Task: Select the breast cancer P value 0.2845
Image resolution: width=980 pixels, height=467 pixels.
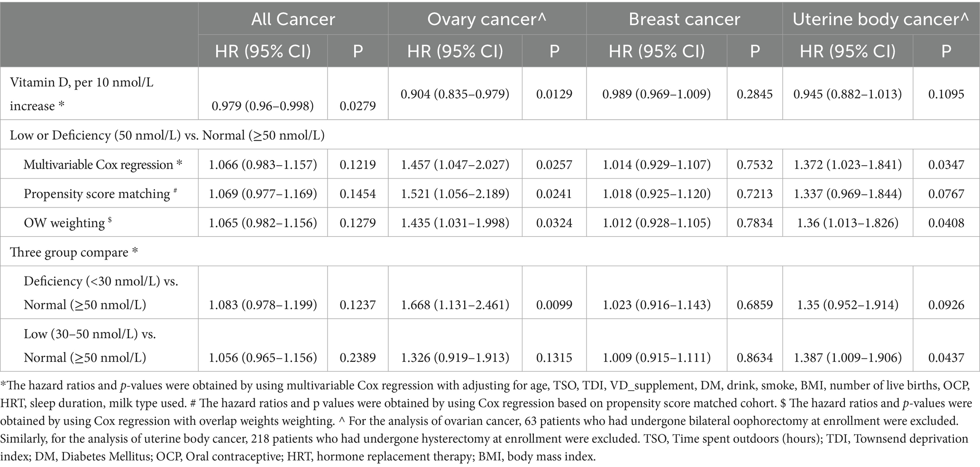Action: pyautogui.click(x=754, y=94)
